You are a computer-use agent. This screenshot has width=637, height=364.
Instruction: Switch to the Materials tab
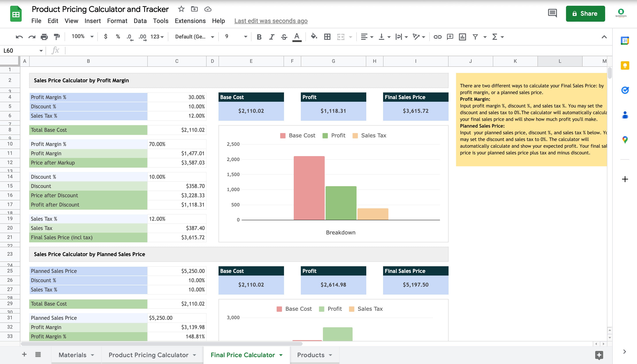click(x=73, y=355)
